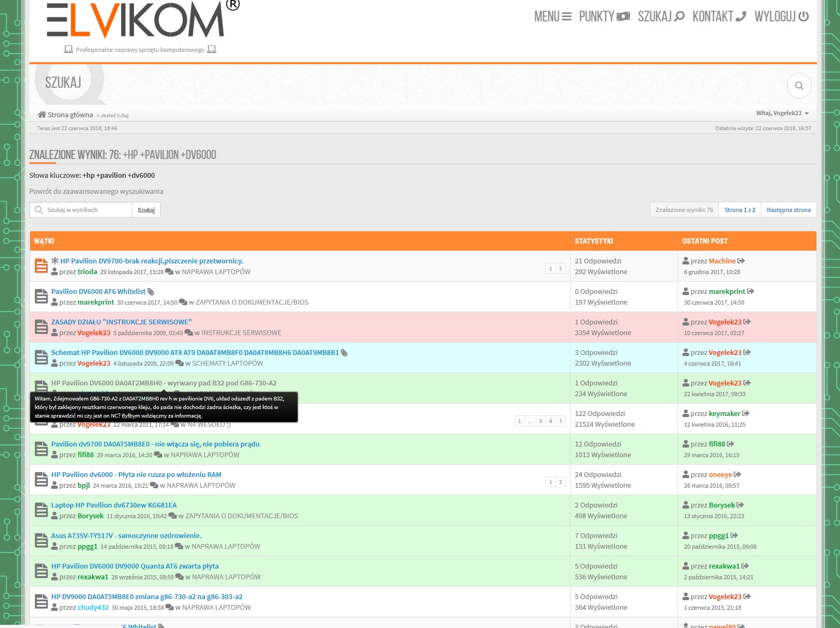This screenshot has width=840, height=628.
Task: Open latest post icon by Machine
Action: pyautogui.click(x=741, y=261)
